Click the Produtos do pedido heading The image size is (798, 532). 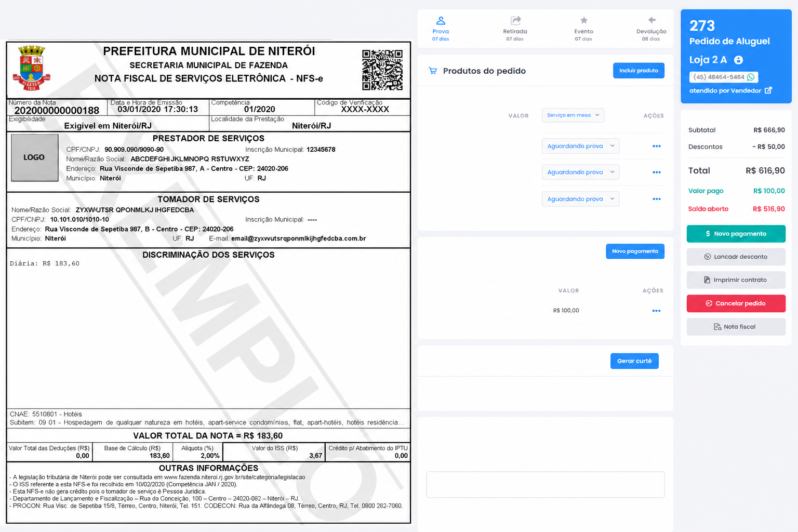pos(484,71)
